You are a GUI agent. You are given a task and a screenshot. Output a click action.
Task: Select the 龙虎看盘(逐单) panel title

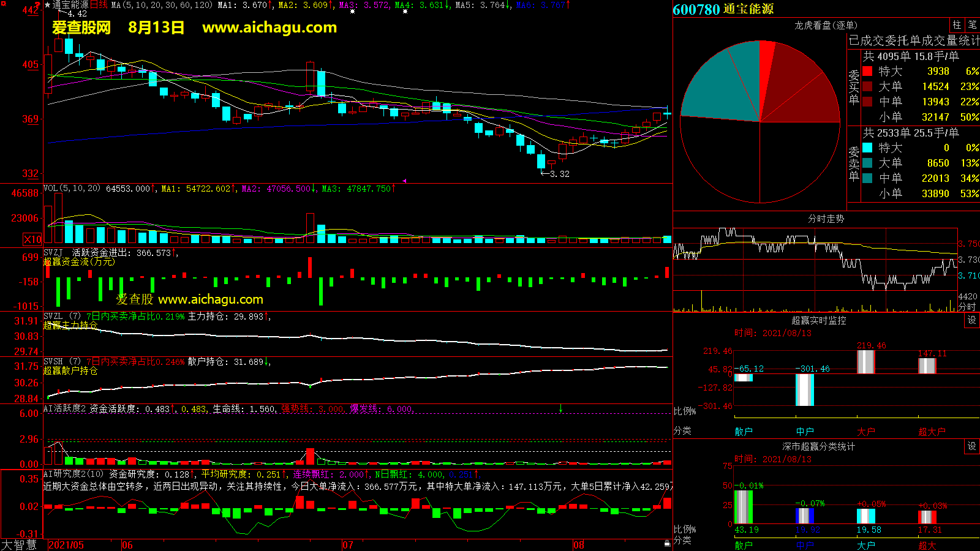point(826,25)
